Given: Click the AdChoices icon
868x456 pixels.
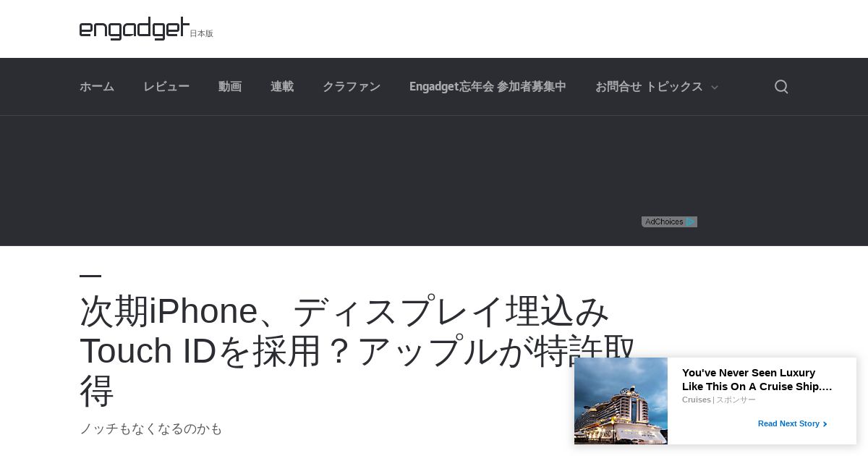Looking at the screenshot, I should pos(669,221).
